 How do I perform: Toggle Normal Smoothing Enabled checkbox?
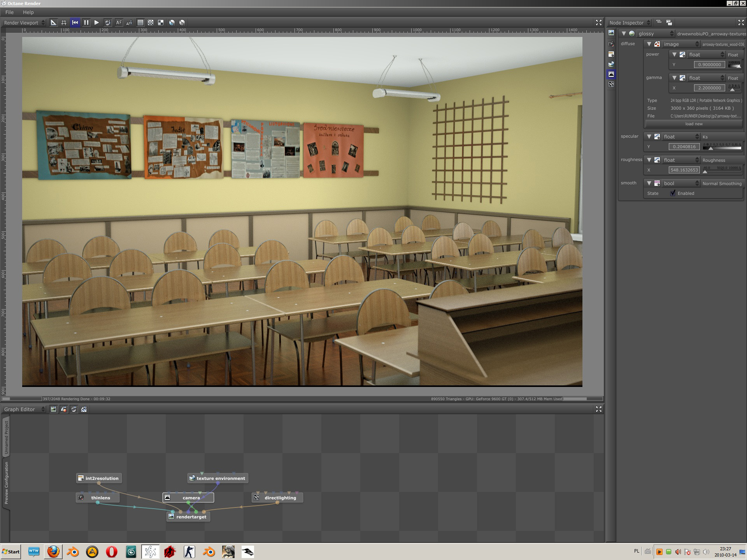point(673,193)
